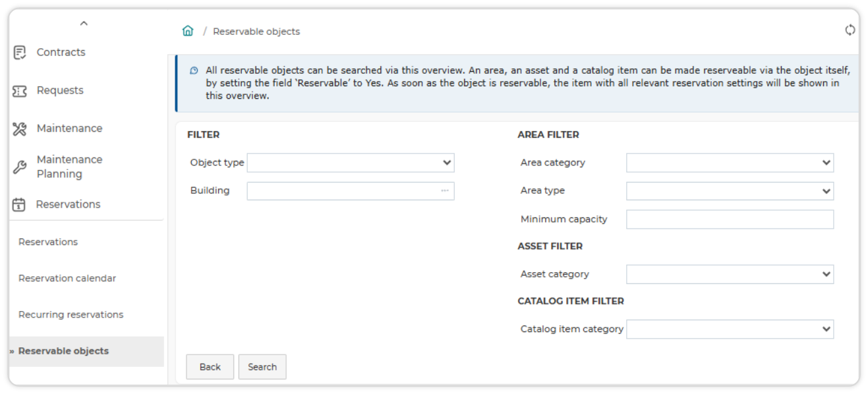The height and width of the screenshot is (394, 868).
Task: Select the Reservations main menu heading
Action: coord(68,204)
